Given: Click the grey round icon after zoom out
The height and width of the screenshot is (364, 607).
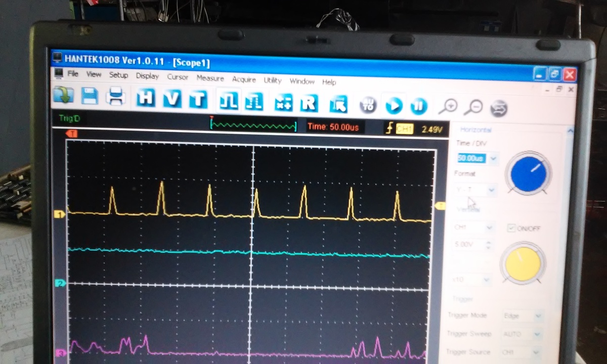Looking at the screenshot, I should [x=499, y=108].
